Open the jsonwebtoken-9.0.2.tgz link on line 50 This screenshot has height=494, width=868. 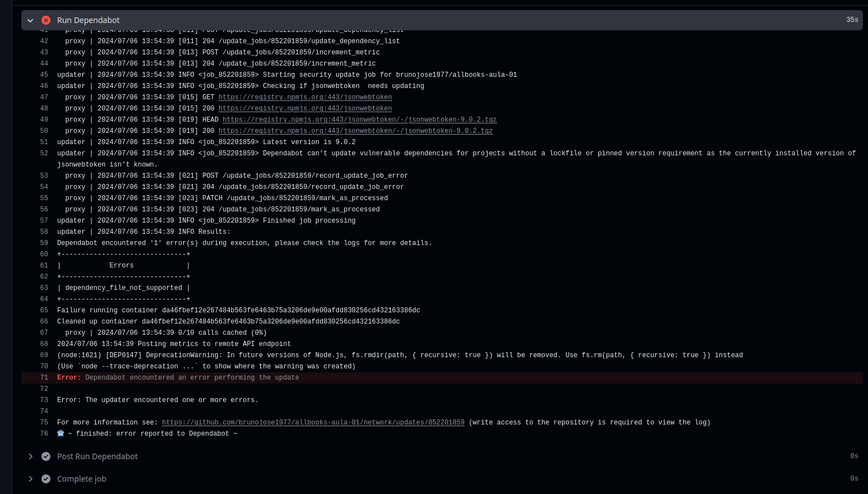point(355,131)
